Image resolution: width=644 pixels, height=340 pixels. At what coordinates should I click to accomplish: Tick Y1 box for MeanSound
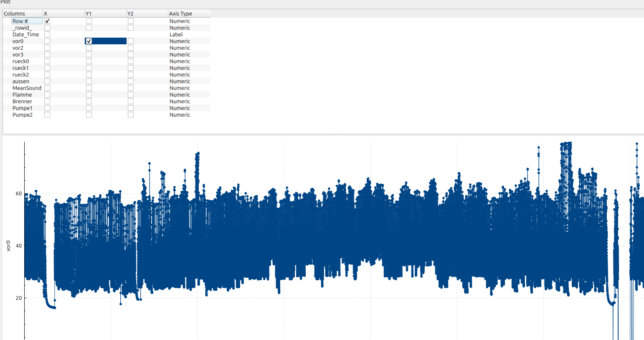[x=89, y=88]
